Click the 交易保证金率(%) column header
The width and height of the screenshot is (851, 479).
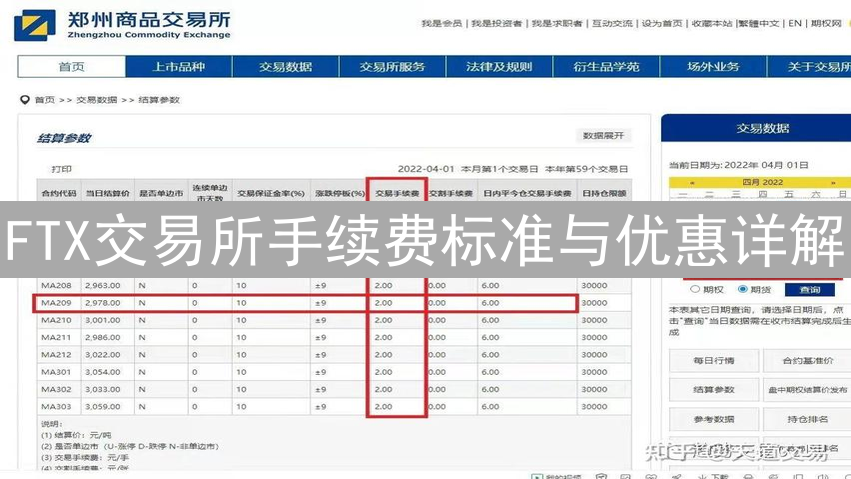(x=271, y=193)
